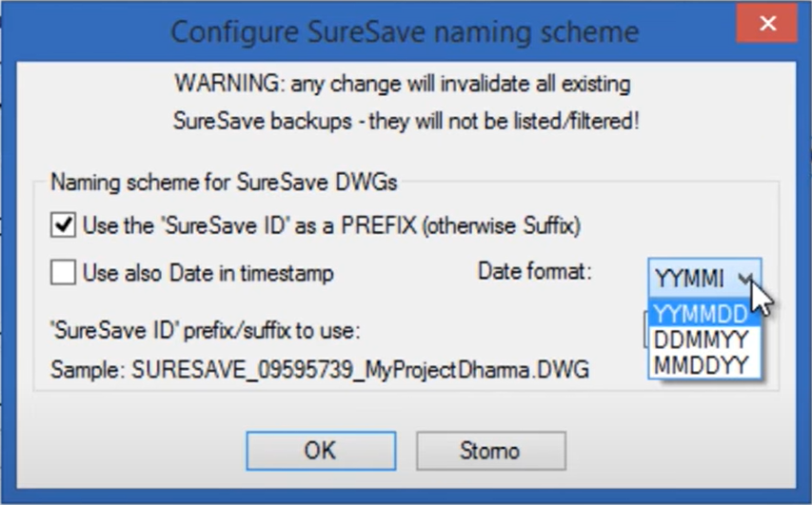Image resolution: width=812 pixels, height=505 pixels.
Task: Click the dialog title bar text
Action: [405, 32]
